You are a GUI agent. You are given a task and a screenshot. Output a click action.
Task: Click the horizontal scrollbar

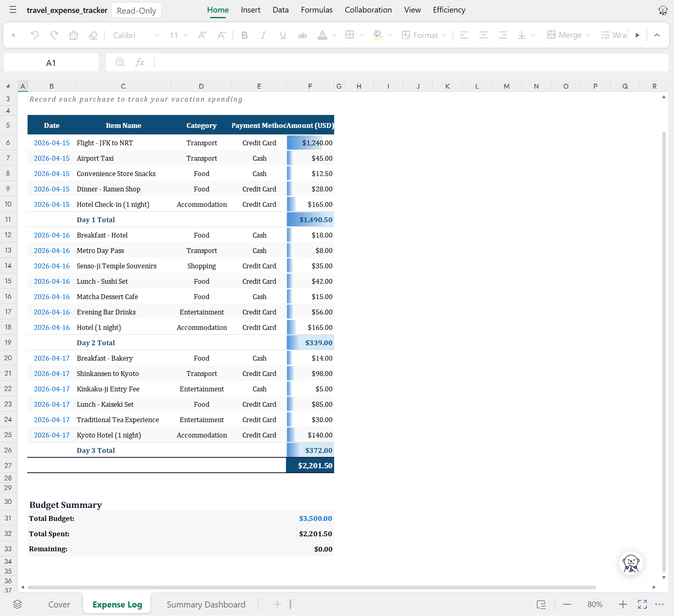(312, 587)
